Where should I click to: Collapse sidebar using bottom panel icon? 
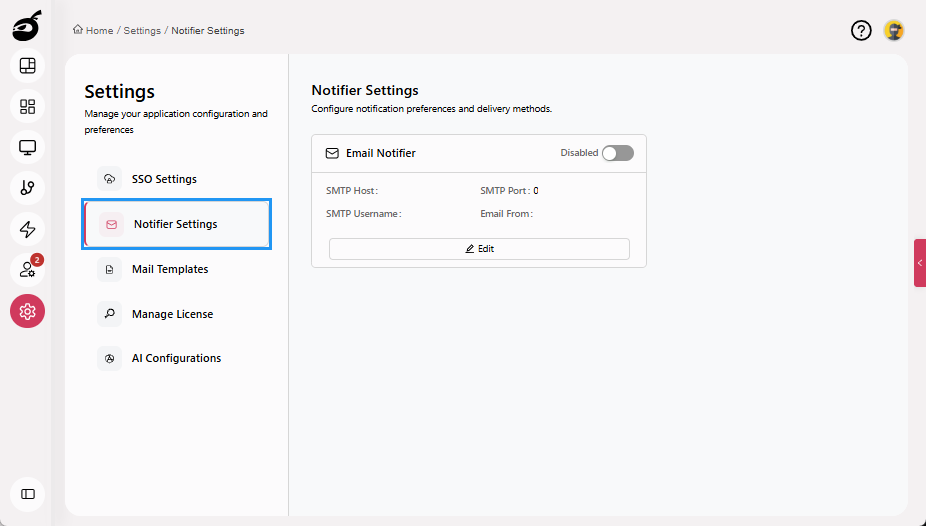click(27, 494)
